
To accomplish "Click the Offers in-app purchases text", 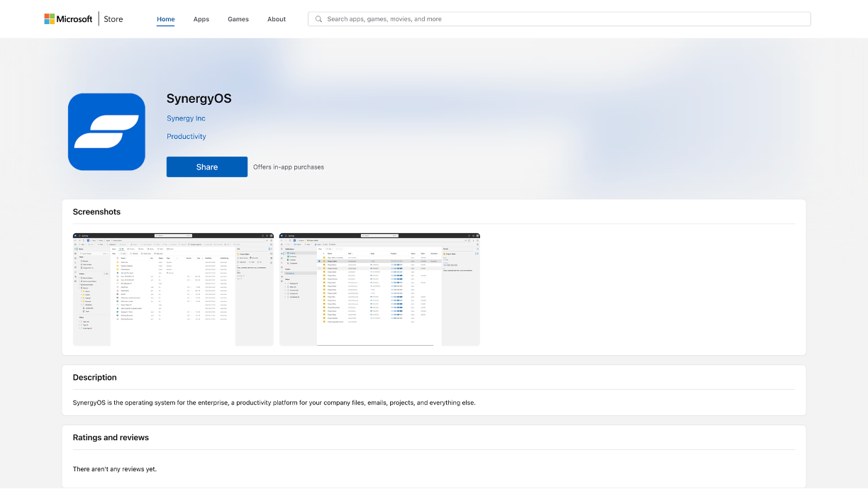I will (289, 167).
